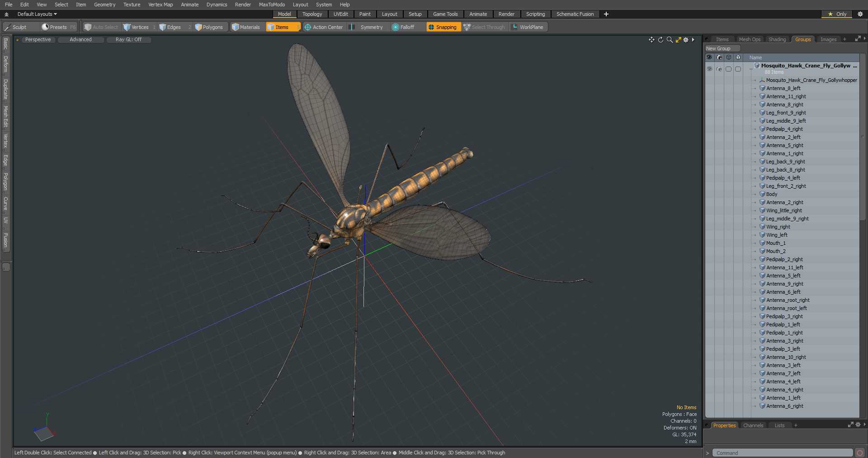Screen dimensions: 868x458
Task: Open the MaxToModo menu
Action: point(272,5)
